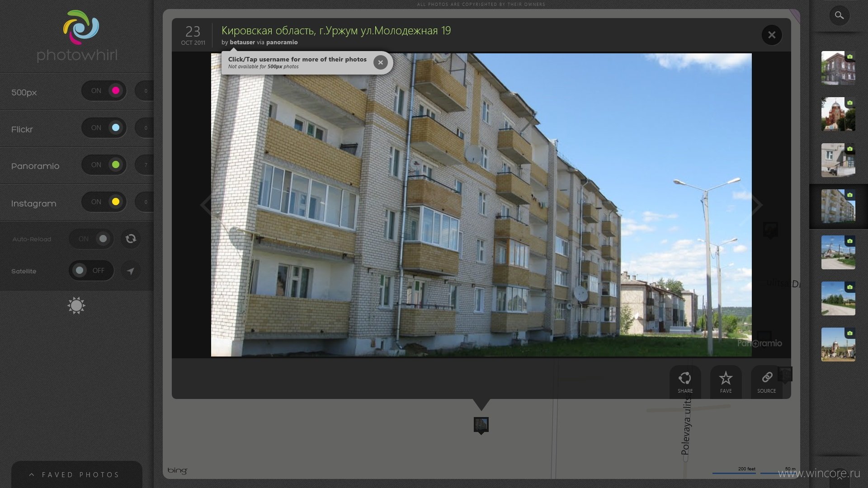Click the map photo marker below viewer
The height and width of the screenshot is (488, 868).
click(481, 425)
